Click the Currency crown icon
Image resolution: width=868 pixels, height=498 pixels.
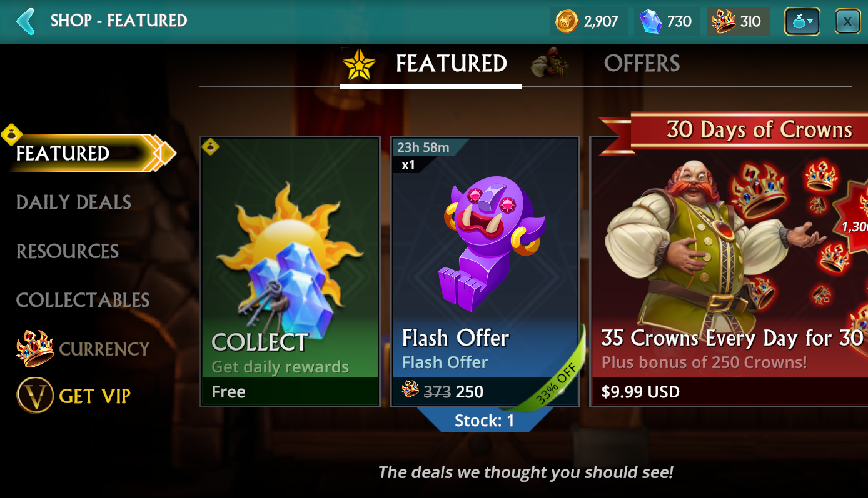[35, 349]
